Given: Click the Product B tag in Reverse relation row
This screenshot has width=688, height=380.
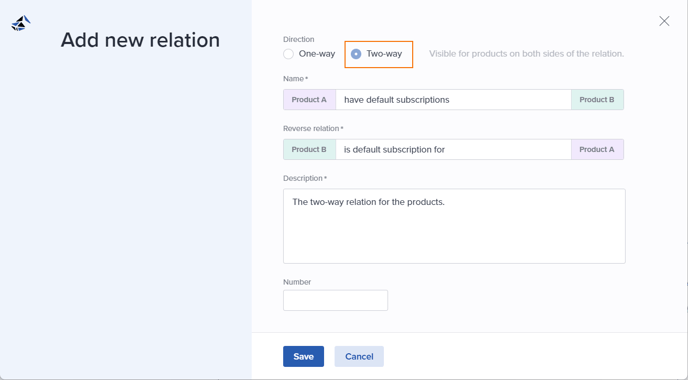Looking at the screenshot, I should click(309, 150).
